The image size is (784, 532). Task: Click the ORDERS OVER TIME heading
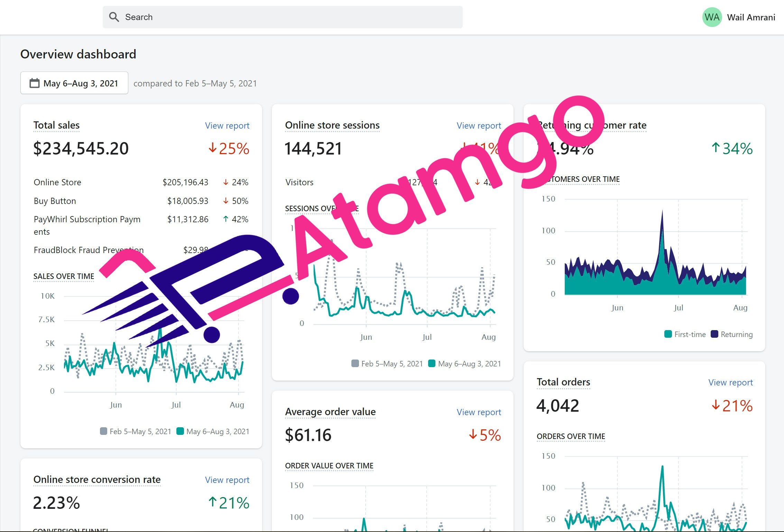point(571,436)
